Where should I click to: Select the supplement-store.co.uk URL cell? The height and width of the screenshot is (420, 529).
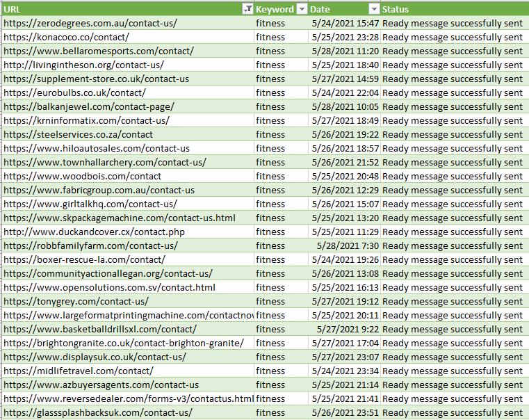(x=128, y=79)
